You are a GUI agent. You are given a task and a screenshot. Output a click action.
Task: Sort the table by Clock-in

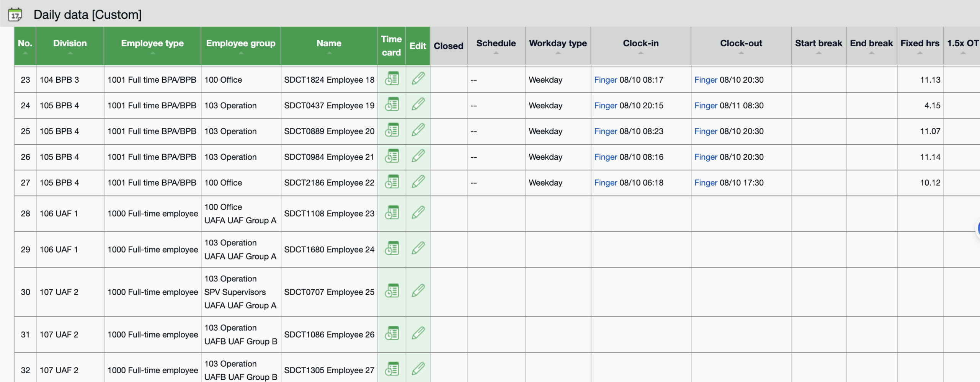[x=640, y=44]
